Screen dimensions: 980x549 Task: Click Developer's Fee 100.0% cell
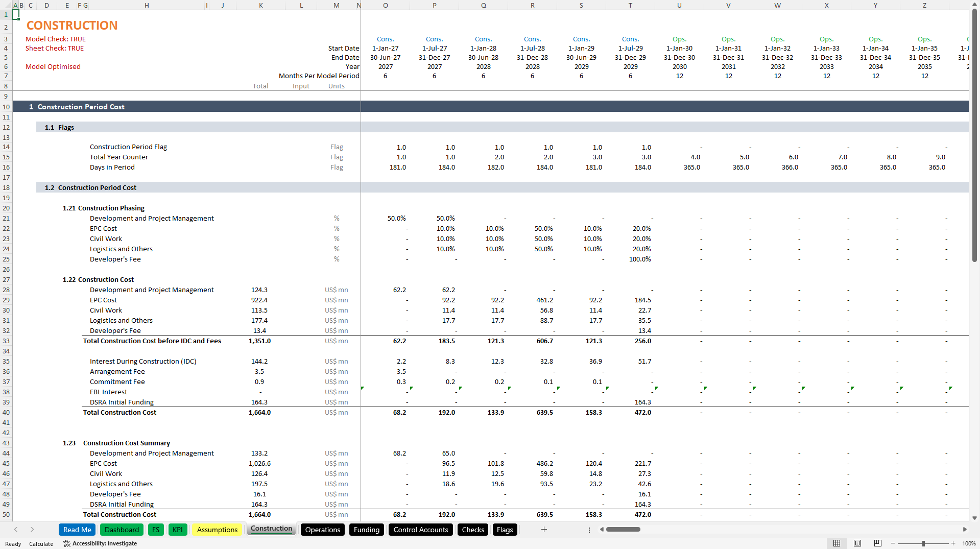click(640, 259)
